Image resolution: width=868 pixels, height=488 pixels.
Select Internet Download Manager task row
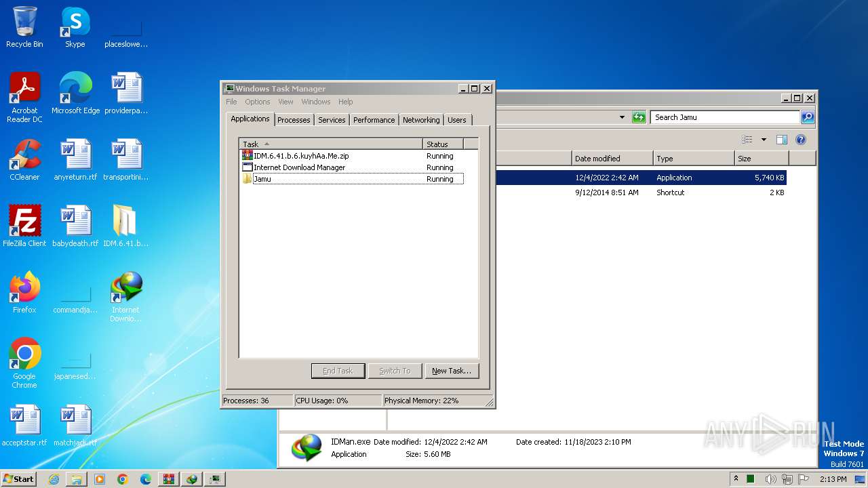353,167
